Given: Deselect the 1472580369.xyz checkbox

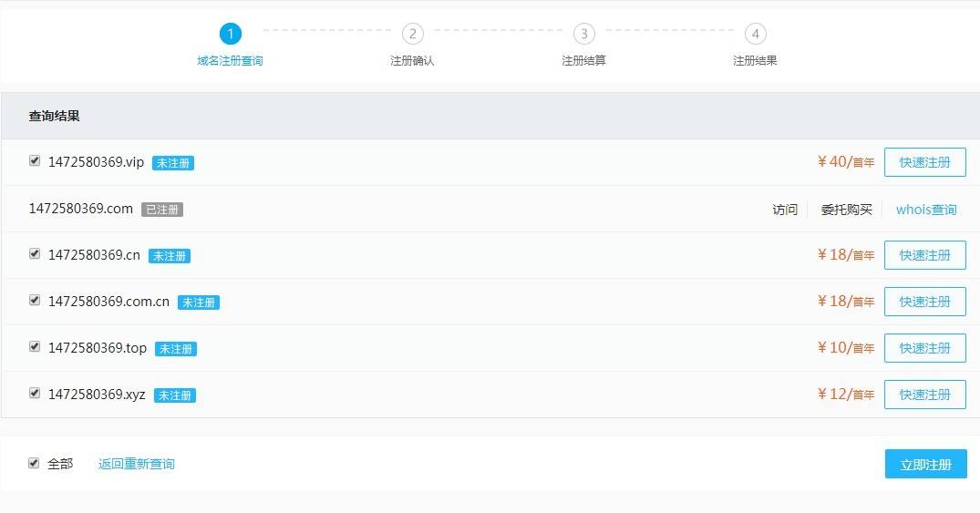Looking at the screenshot, I should 35,394.
